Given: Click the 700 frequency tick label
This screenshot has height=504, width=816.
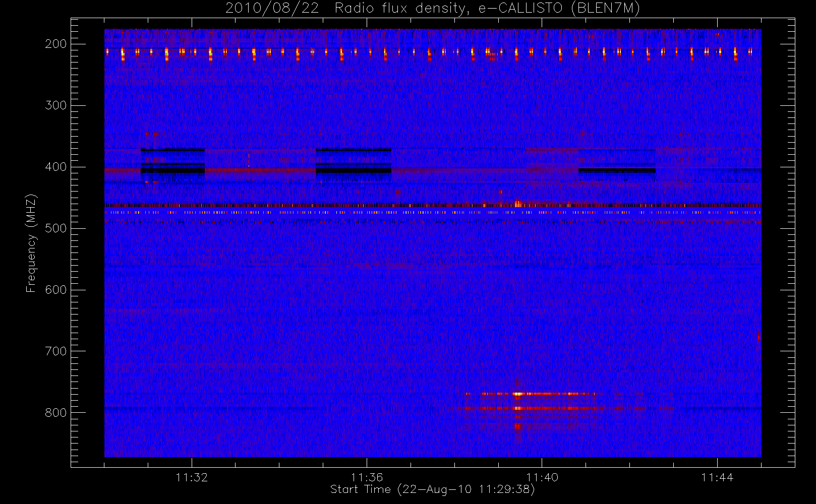Looking at the screenshot, I should coord(56,351).
